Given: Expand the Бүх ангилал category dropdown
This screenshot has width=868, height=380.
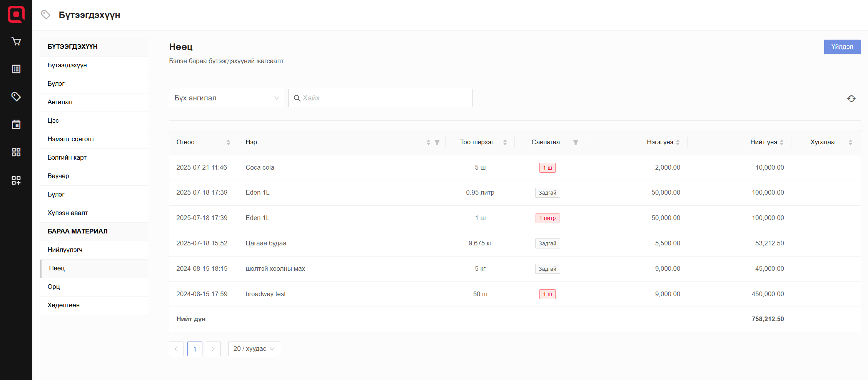Looking at the screenshot, I should pyautogui.click(x=226, y=98).
